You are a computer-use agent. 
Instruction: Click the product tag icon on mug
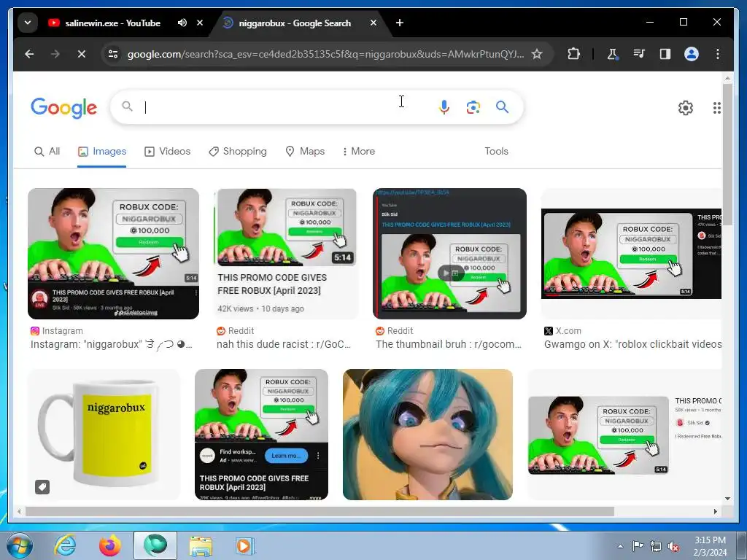[x=42, y=486]
